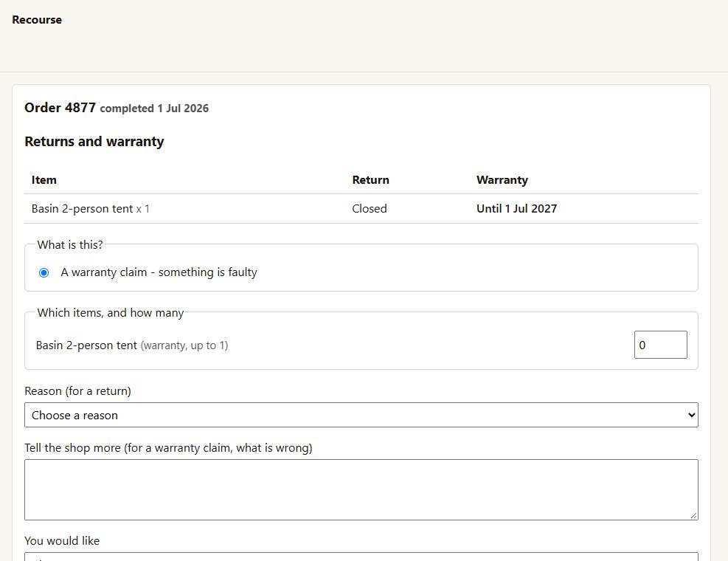Click the Returns and warranty heading
Viewport: 728px width, 561px height.
pyautogui.click(x=94, y=141)
